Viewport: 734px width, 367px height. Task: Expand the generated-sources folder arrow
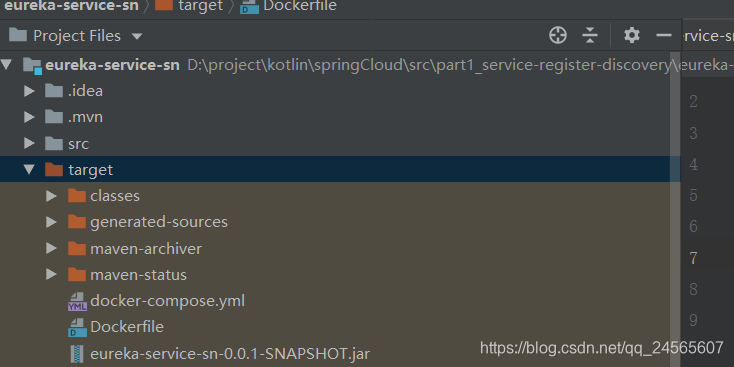51,222
